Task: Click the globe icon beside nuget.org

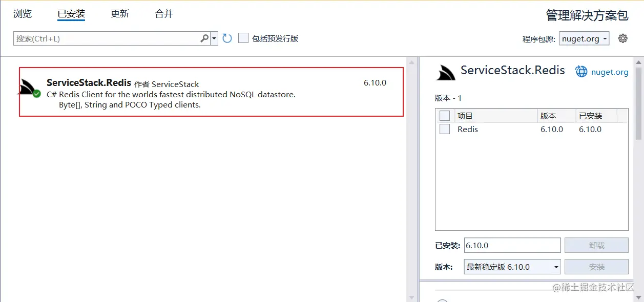Action: pyautogui.click(x=581, y=72)
